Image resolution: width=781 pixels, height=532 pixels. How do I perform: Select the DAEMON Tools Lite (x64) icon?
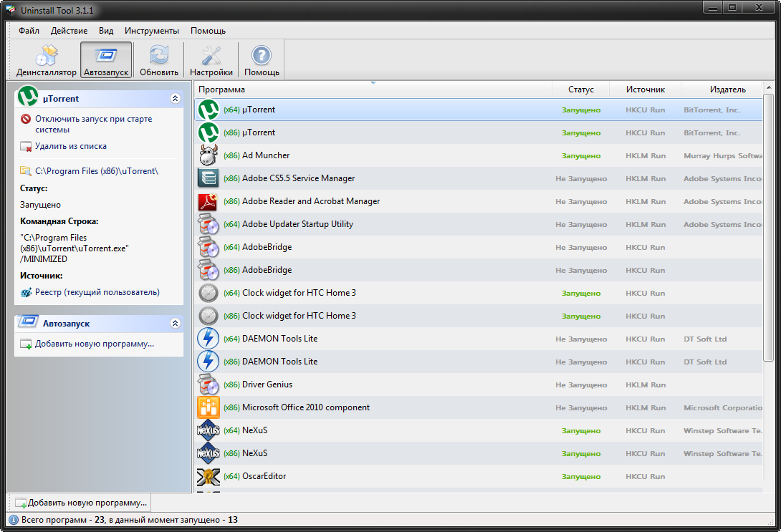208,339
